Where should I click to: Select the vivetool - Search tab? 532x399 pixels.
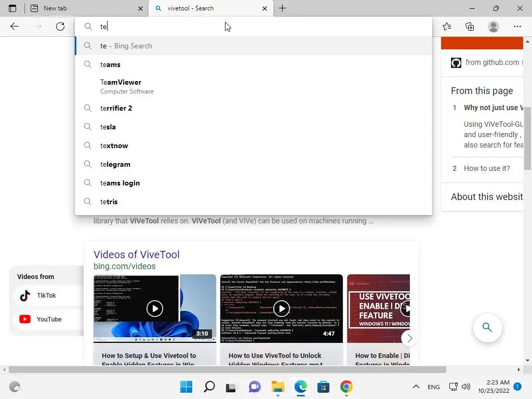pos(210,8)
